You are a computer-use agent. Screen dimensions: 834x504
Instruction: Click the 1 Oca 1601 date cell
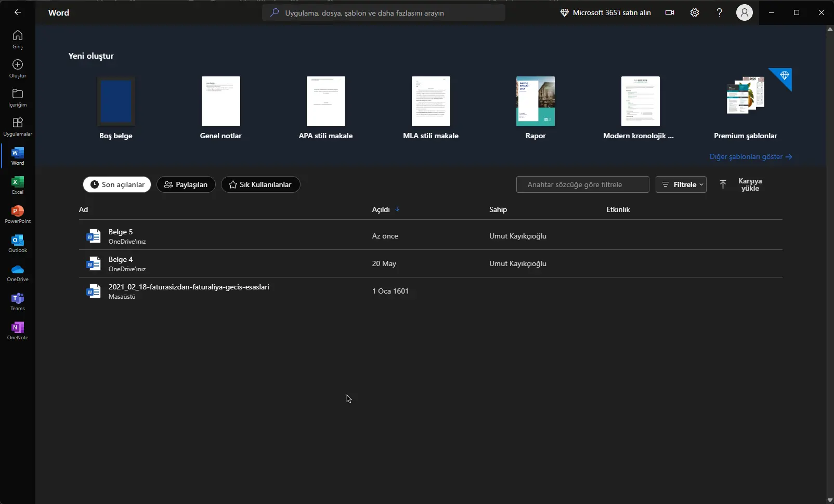[390, 291]
